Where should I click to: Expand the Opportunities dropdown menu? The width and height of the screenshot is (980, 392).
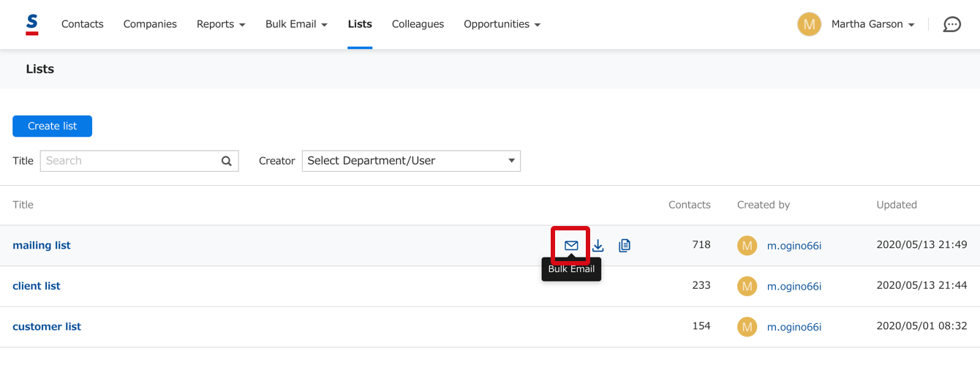tap(502, 24)
